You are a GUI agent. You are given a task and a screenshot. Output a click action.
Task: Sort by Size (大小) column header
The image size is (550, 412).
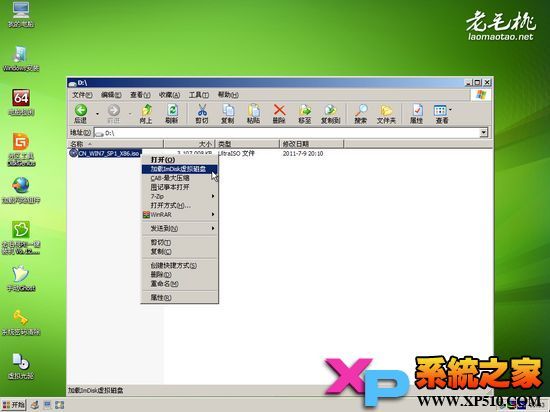189,144
